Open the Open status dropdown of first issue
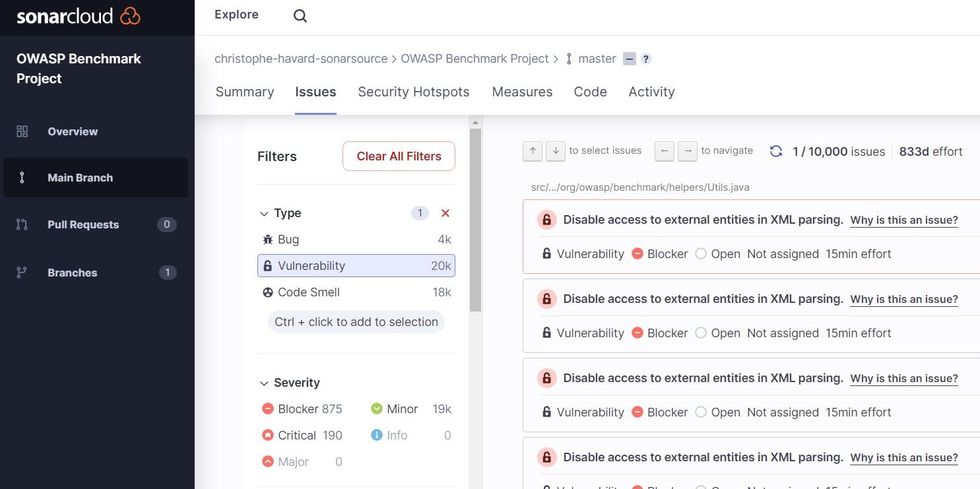 (718, 254)
